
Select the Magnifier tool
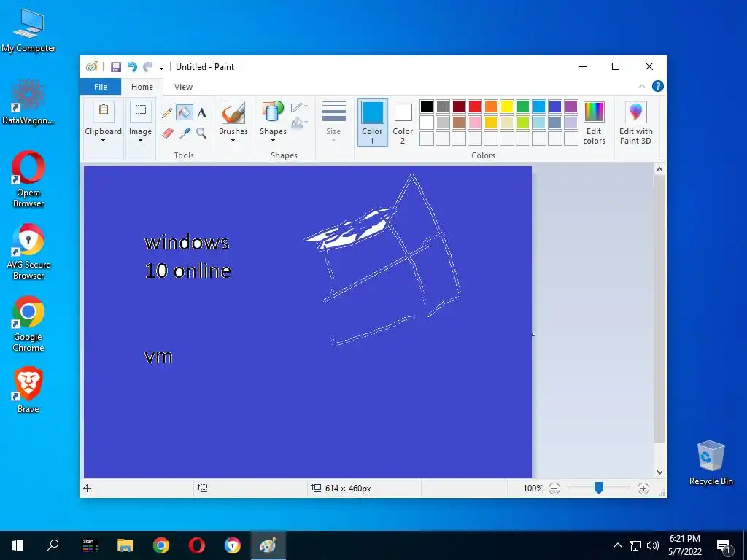pos(201,133)
